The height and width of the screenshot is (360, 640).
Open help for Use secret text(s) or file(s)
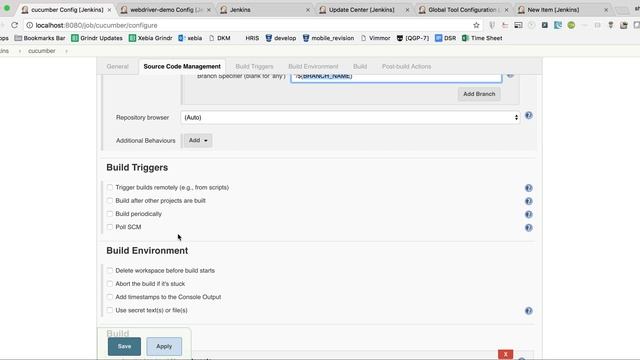coord(529,311)
